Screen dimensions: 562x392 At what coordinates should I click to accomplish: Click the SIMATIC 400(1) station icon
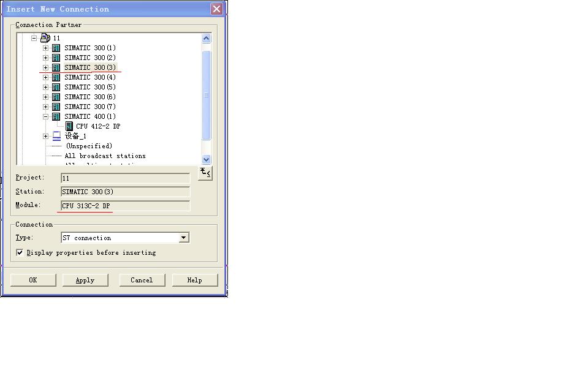pyautogui.click(x=56, y=116)
